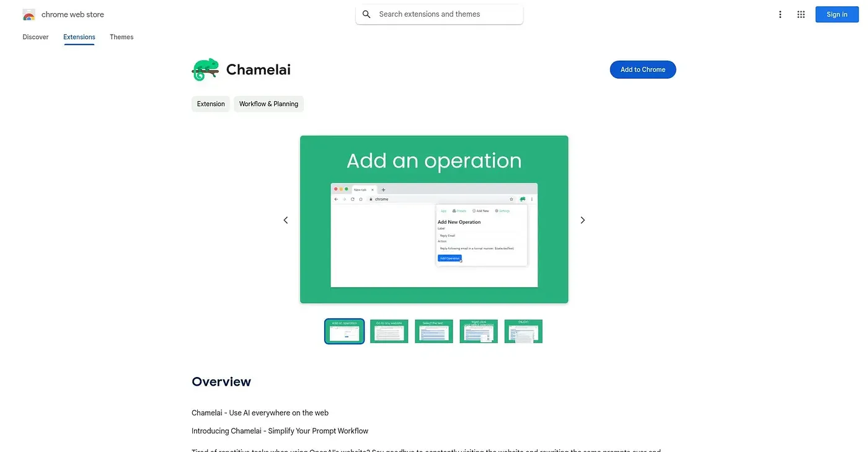Click the magnifier icon in the search bar

[x=366, y=14]
